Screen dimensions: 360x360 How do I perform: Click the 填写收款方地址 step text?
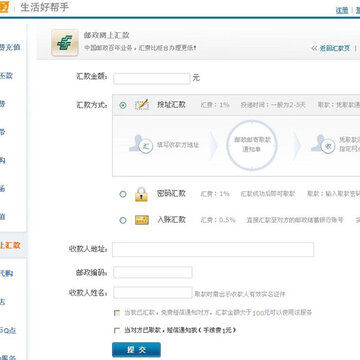178,145
